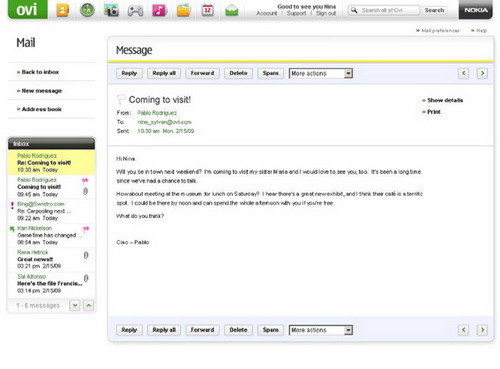Viewport: 500px width, 369px height.
Task: Open the Contacts icon in top bar
Action: coord(63,10)
